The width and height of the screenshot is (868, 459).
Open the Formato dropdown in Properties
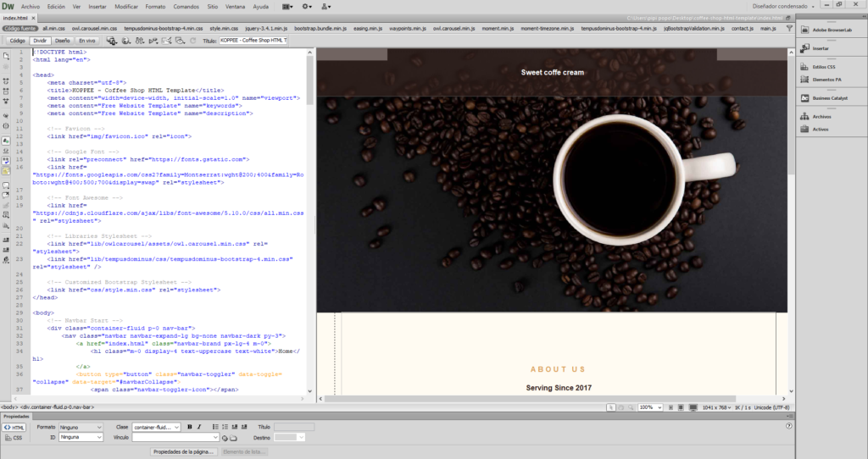pos(81,427)
